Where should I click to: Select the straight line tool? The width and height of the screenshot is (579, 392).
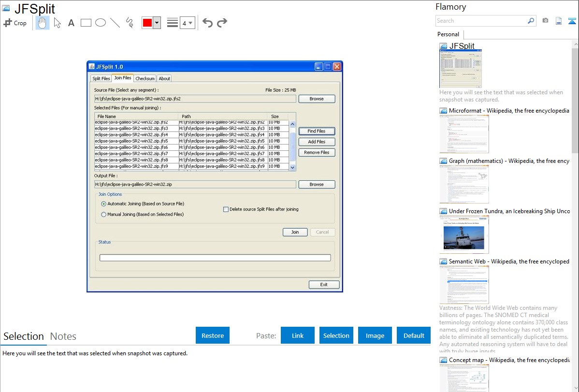[x=115, y=23]
